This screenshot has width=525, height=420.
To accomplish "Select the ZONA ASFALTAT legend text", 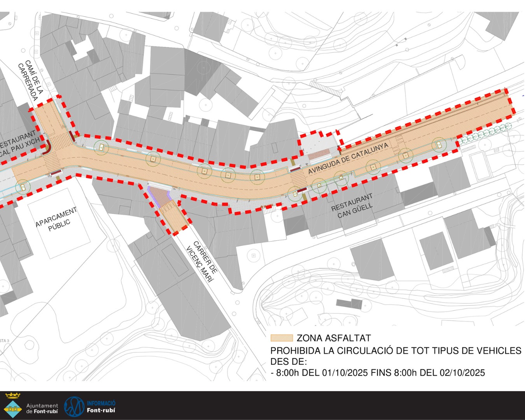I will click(x=333, y=338).
